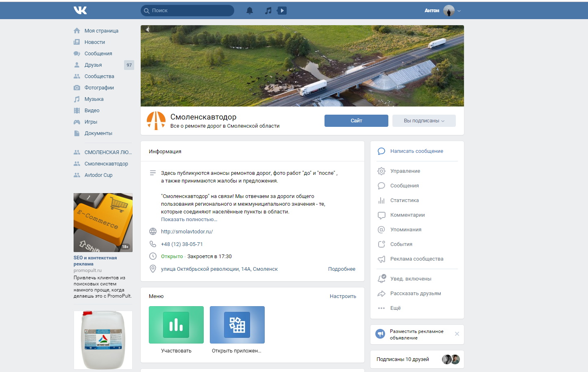The height and width of the screenshot is (372, 588).
Task: Click Подробнее for more details
Action: point(342,269)
